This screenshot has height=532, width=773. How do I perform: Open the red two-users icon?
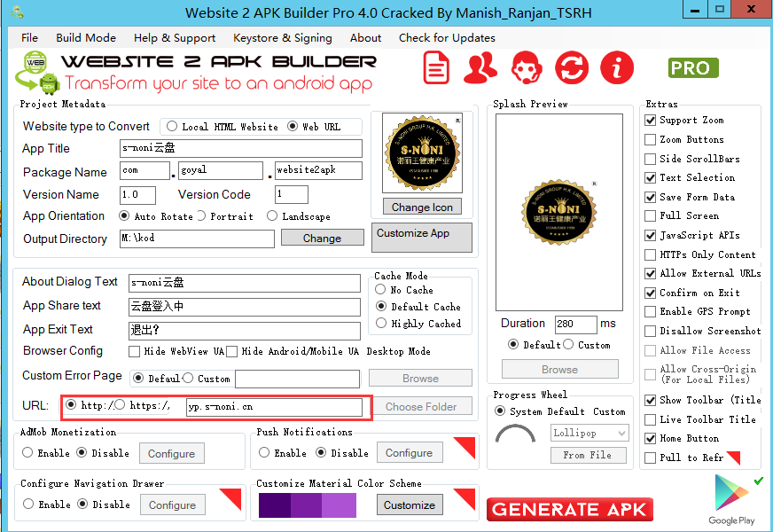click(x=480, y=67)
